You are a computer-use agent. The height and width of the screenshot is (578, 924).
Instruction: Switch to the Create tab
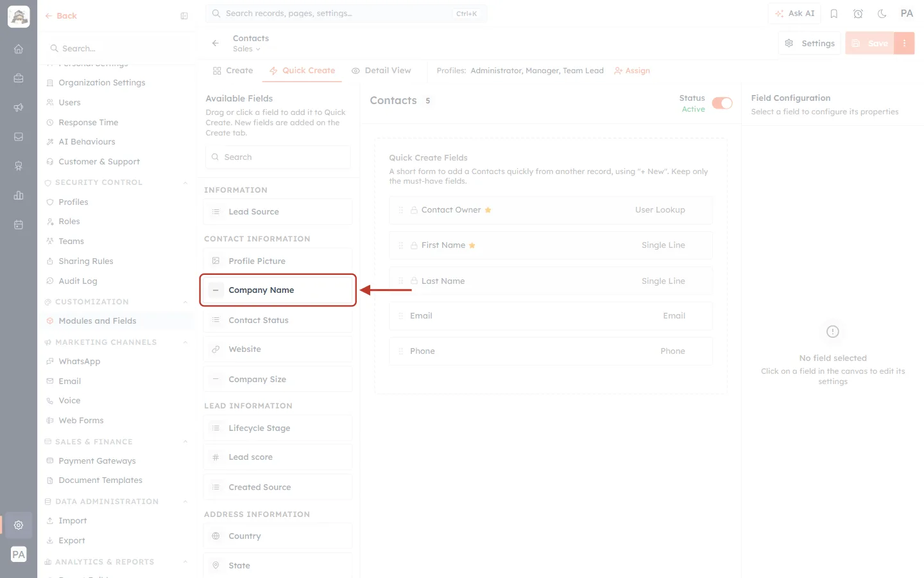233,71
